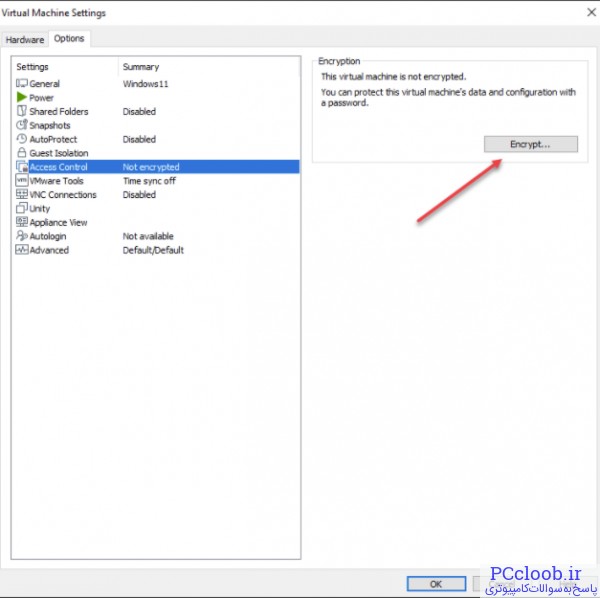Click the Autologin user icon
Viewport: 600px width, 598px height.
point(22,235)
